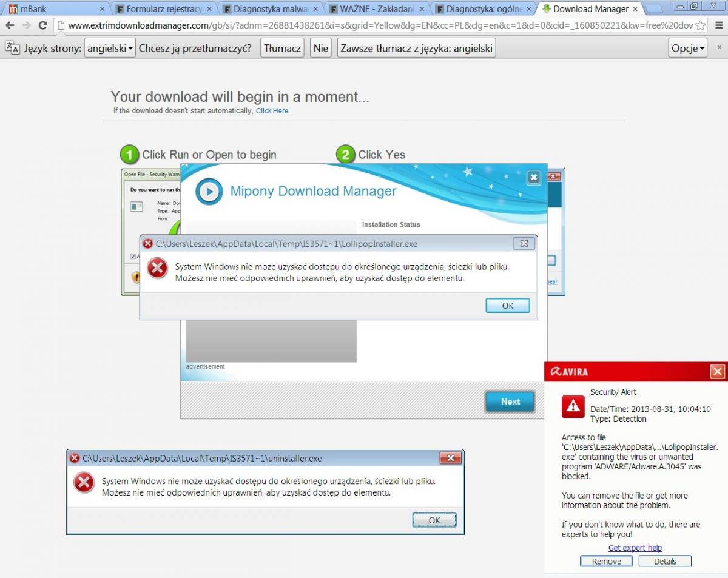Viewport: 728px width, 578px height.
Task: Close the Mipony Download Manager installer window
Action: click(533, 177)
